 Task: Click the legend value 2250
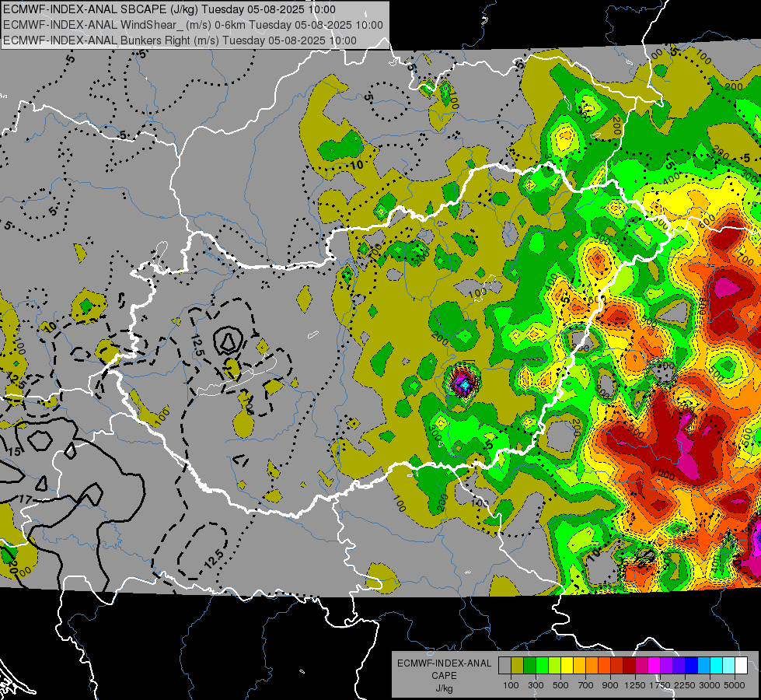point(685,685)
